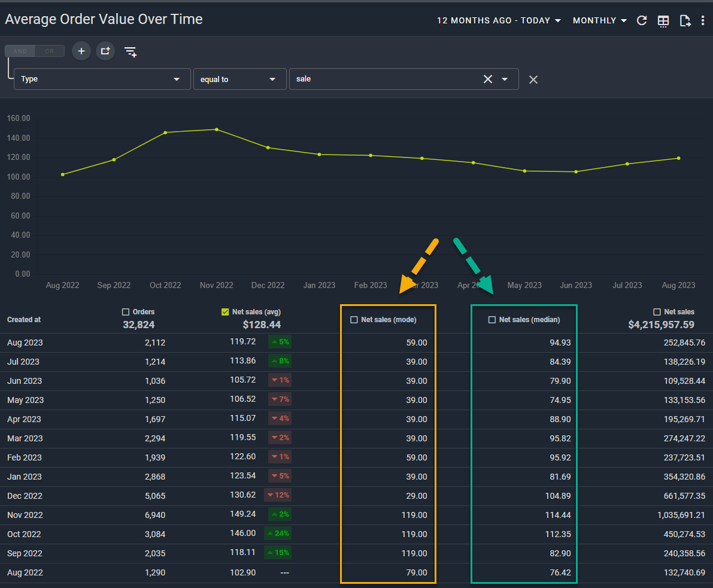Screen dimensions: 713x588
Task: Uncheck the Net sales (avg) checkbox
Action: pos(225,312)
